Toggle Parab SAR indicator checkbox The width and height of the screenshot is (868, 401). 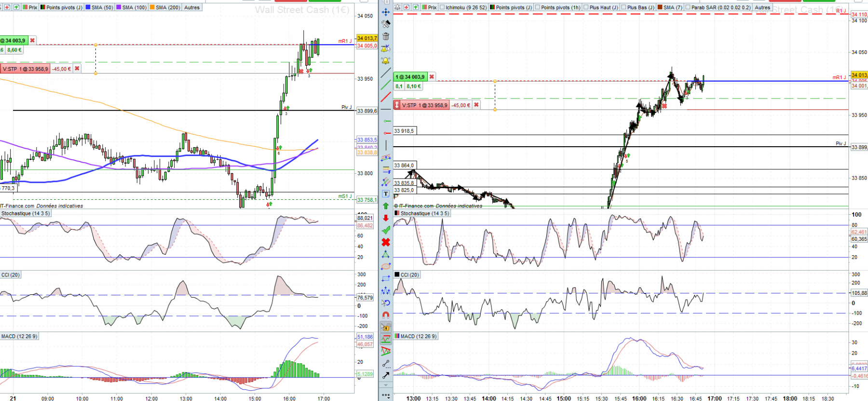coord(688,7)
